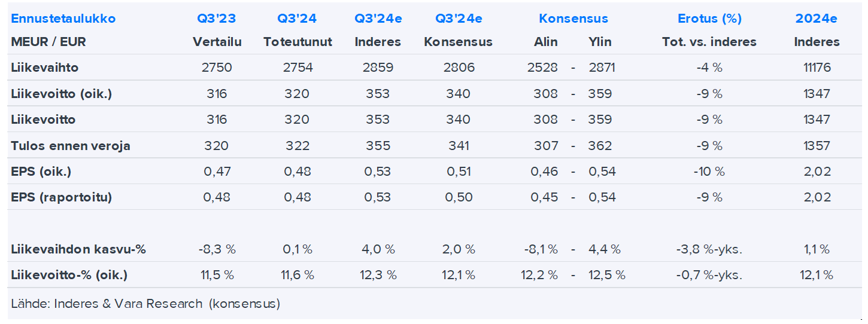Select the 11176 full-year revenue estimate
Viewport: 868px width, 324px height.
point(817,68)
